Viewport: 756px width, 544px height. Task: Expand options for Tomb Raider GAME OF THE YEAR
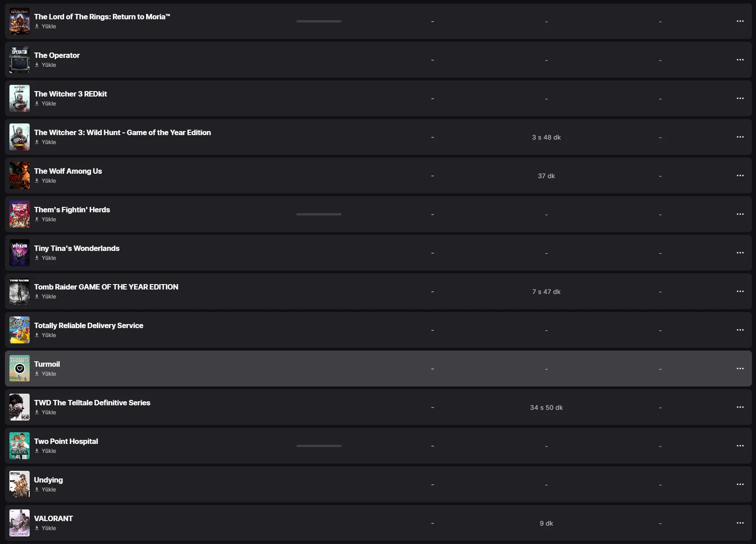tap(740, 291)
